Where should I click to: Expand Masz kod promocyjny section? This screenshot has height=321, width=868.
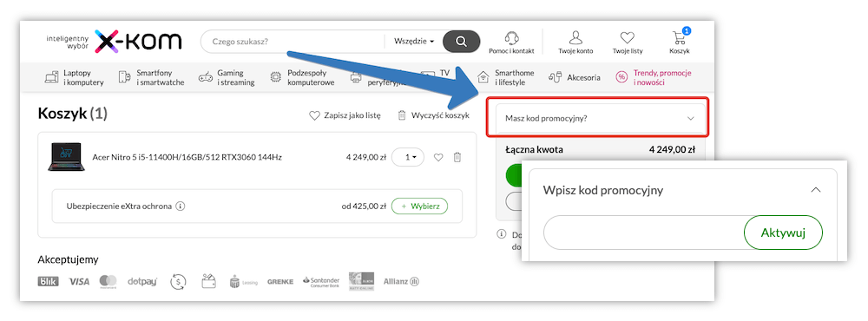tap(600, 118)
